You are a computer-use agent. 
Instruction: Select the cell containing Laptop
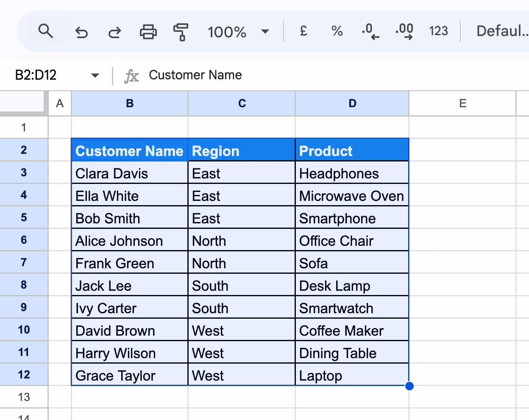[352, 375]
